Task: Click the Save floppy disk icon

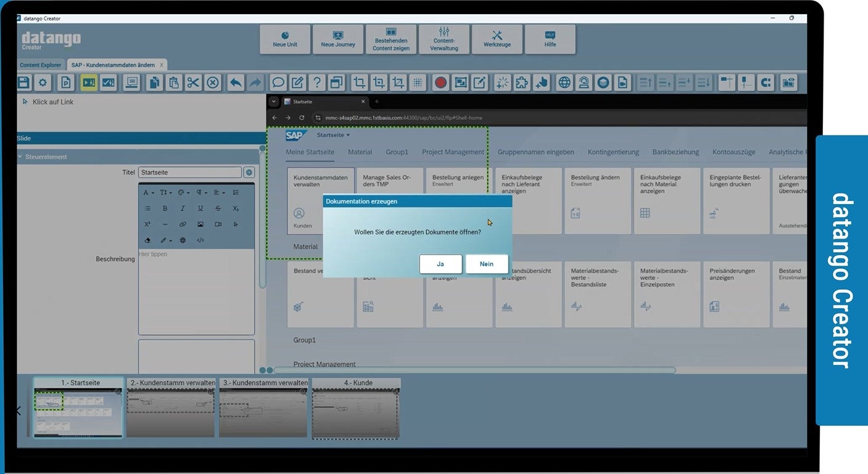Action: click(x=23, y=83)
